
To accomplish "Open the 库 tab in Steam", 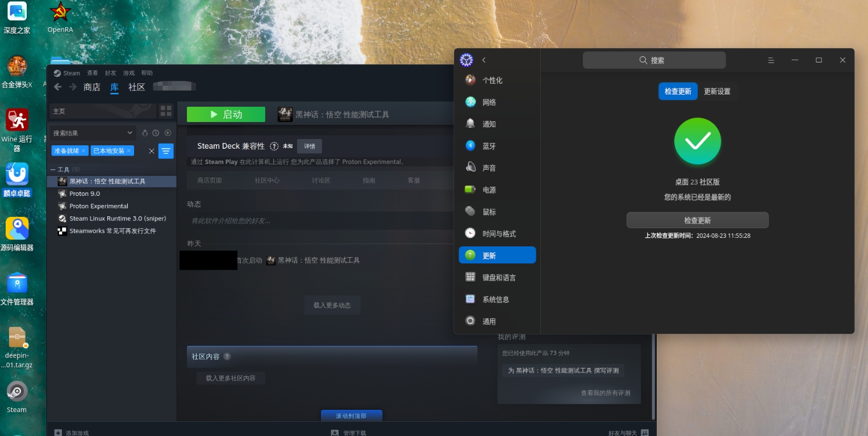I will click(114, 87).
